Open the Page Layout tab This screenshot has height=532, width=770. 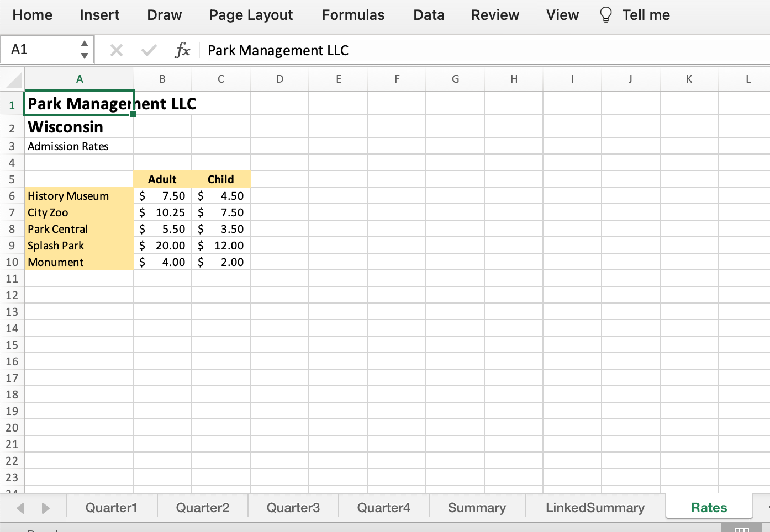251,15
